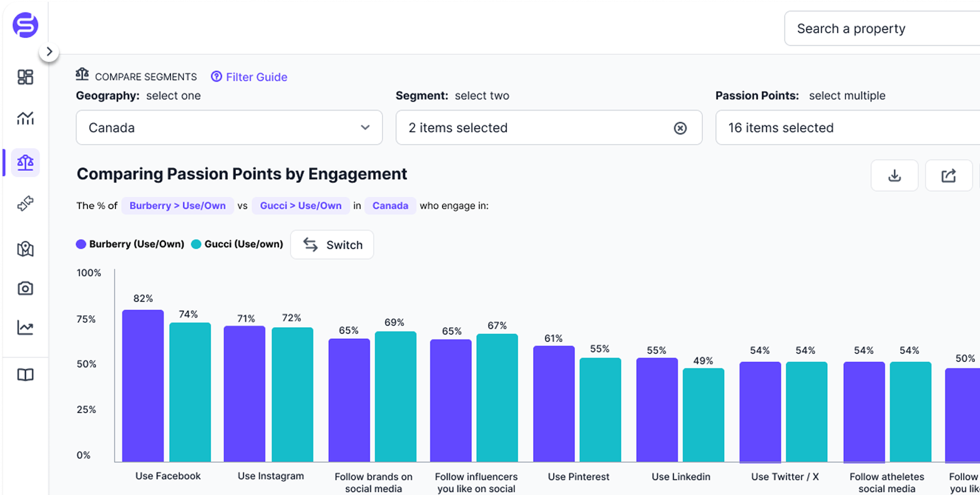Screen dimensions: 980x495
Task: Open the book guide sidebar icon
Action: point(25,375)
